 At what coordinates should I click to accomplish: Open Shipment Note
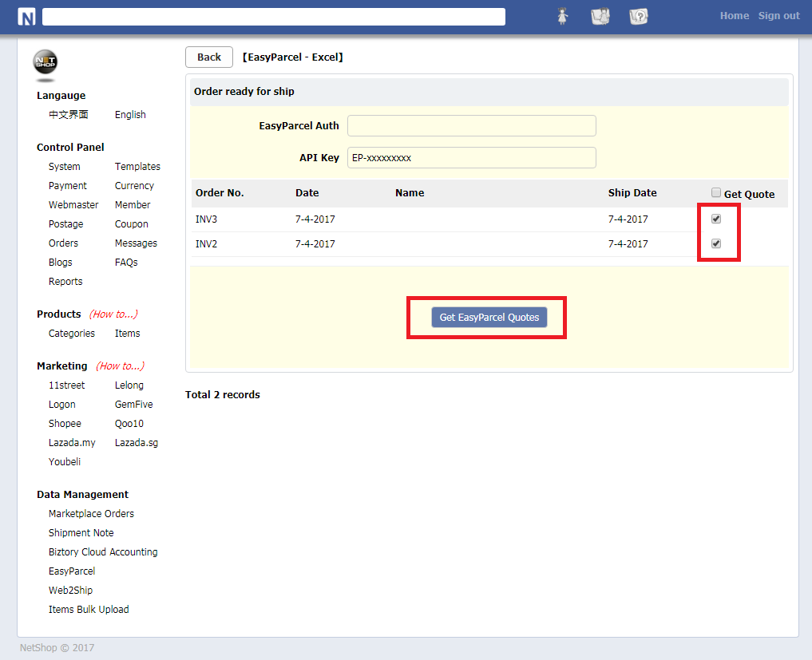(81, 532)
